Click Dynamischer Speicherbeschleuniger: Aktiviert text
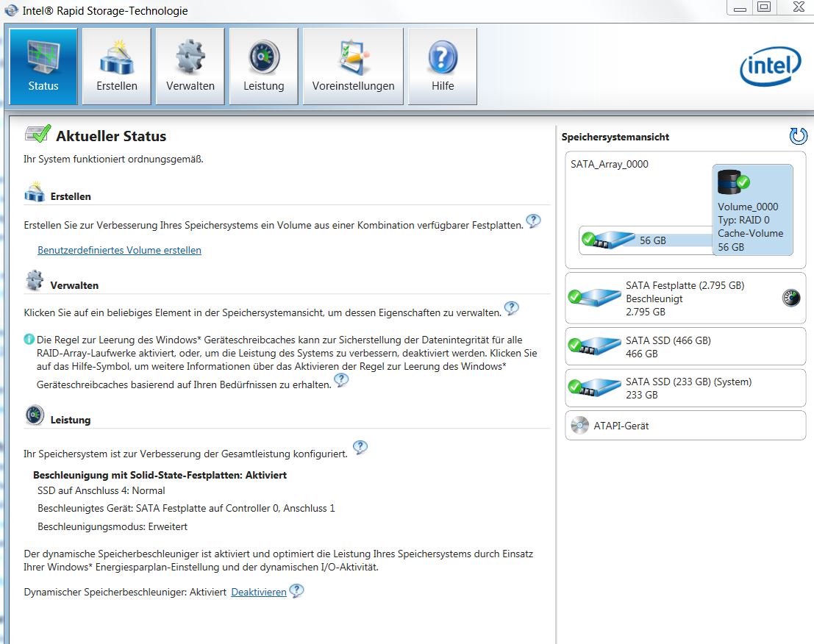The width and height of the screenshot is (814, 644). [125, 592]
